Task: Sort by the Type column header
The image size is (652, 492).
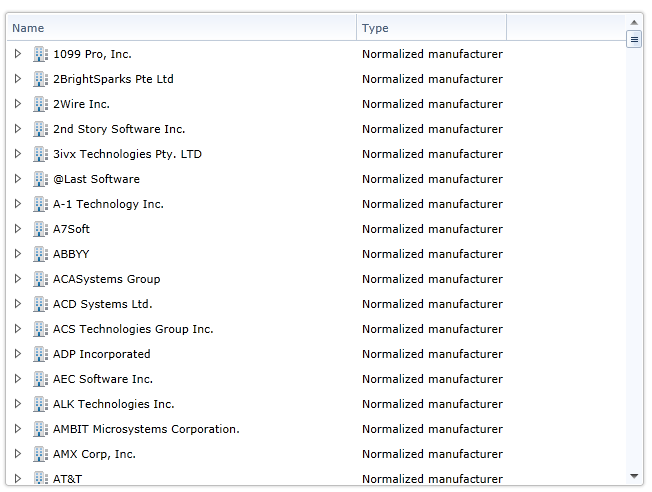Action: click(x=432, y=28)
